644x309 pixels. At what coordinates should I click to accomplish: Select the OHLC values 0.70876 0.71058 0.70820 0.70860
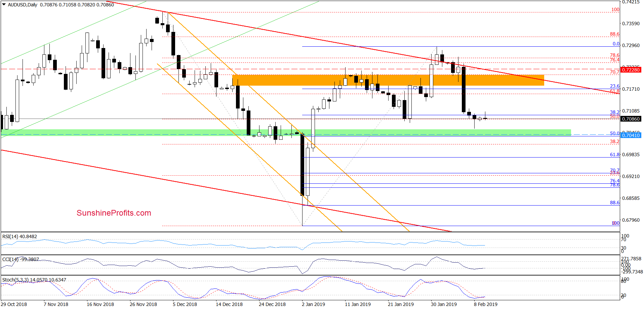pyautogui.click(x=77, y=5)
